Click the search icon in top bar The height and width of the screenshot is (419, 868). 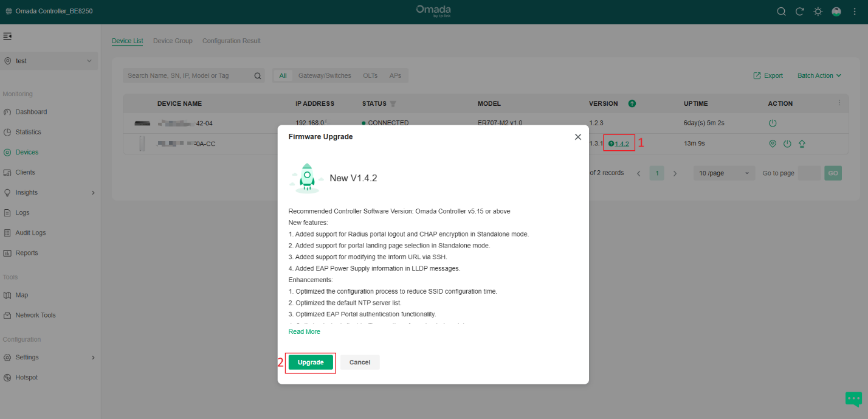pyautogui.click(x=782, y=12)
